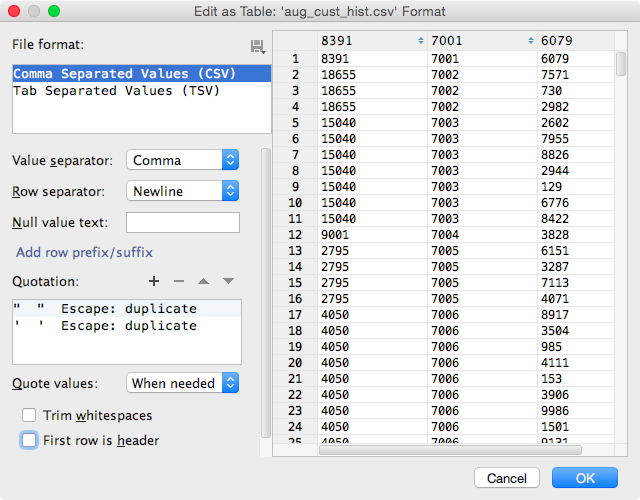Click cell 3504 in row 18
The image size is (640, 500).
pos(576,331)
